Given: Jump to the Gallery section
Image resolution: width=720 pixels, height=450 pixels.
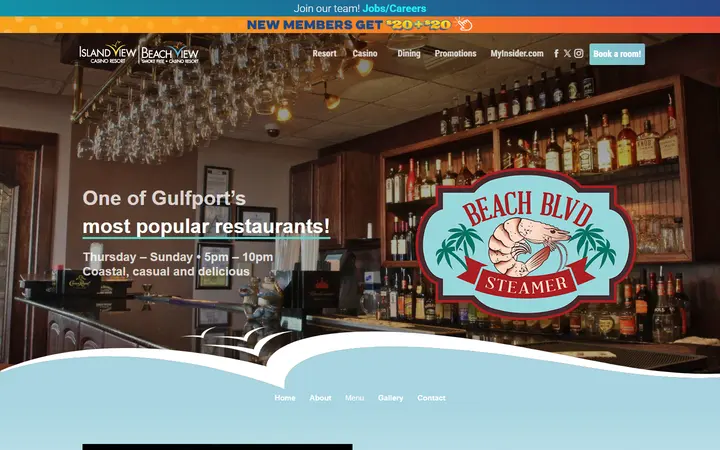Looking at the screenshot, I should point(390,398).
